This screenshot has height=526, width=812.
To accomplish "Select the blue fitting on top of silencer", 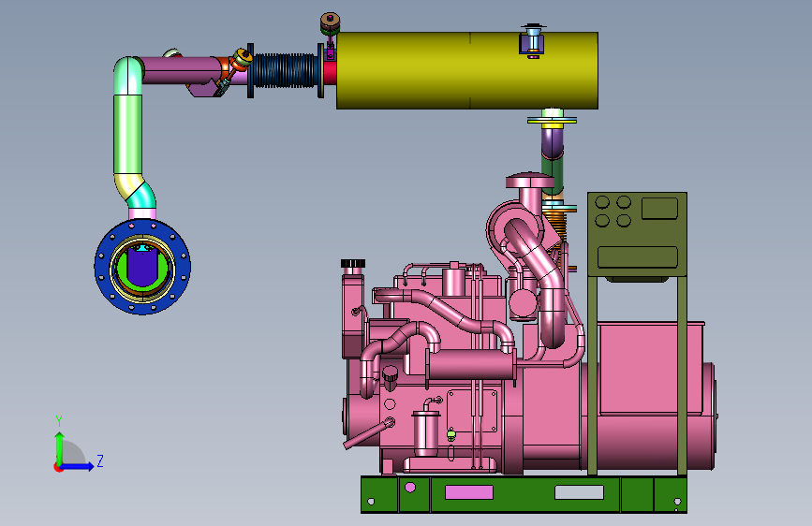I will pyautogui.click(x=532, y=38).
